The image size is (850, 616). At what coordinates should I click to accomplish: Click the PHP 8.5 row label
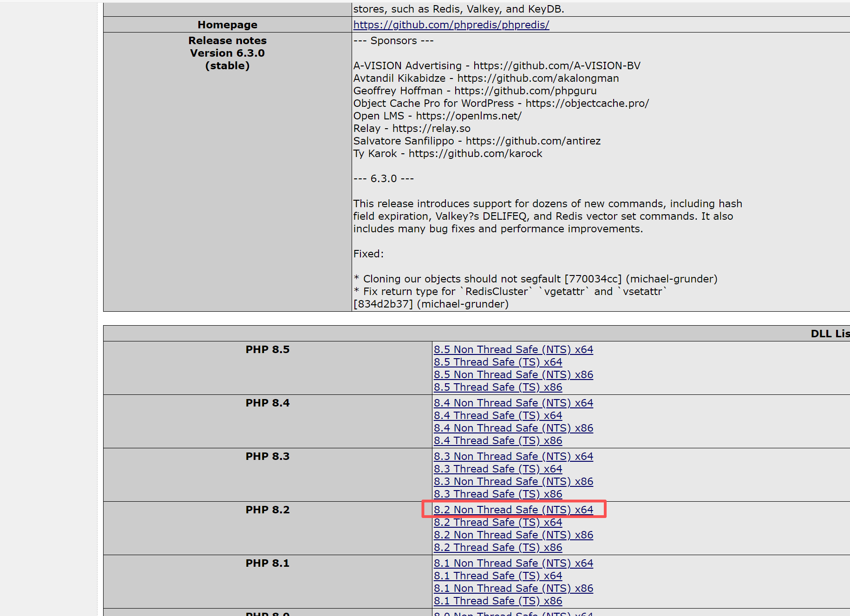click(x=268, y=349)
